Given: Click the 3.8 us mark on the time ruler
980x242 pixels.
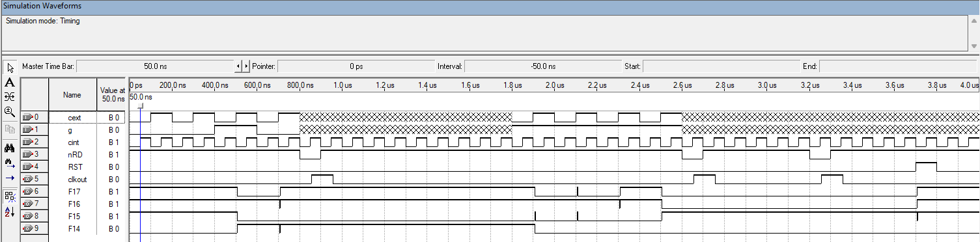Looking at the screenshot, I should [936, 85].
